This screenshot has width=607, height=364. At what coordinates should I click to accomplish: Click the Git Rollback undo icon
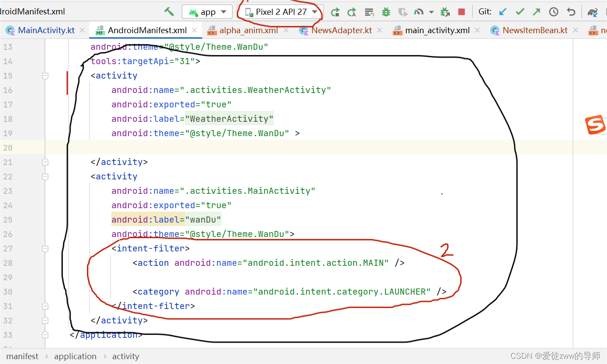pos(571,12)
